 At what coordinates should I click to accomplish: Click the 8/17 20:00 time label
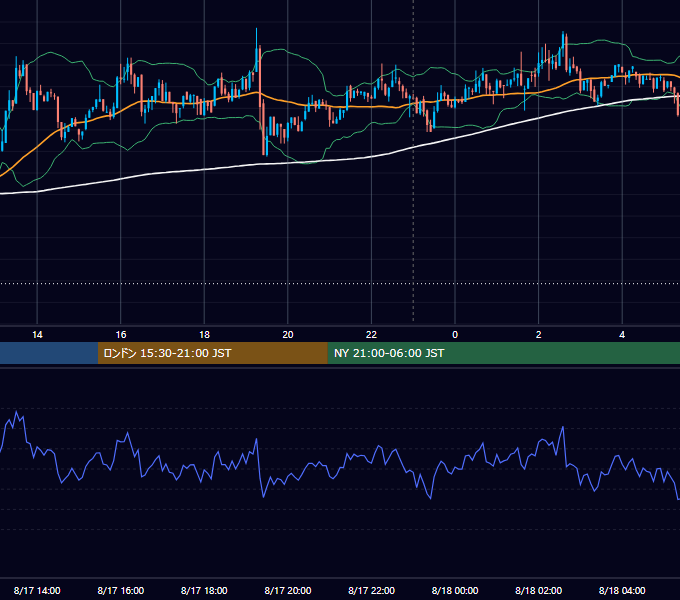click(x=288, y=590)
